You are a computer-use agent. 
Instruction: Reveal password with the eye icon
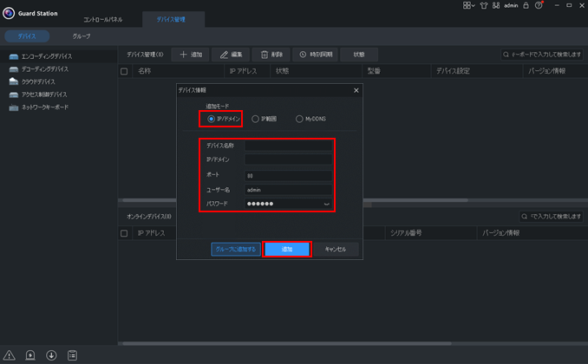click(326, 205)
